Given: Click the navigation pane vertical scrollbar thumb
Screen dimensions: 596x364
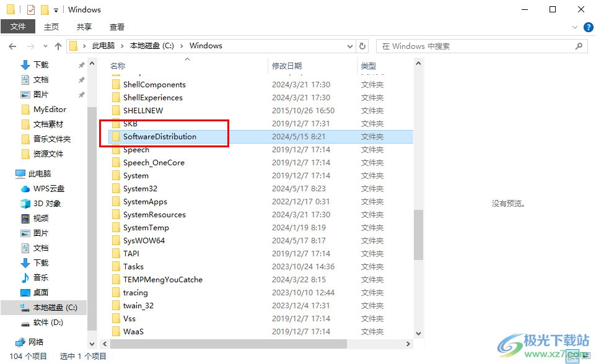Looking at the screenshot, I should point(92,219).
